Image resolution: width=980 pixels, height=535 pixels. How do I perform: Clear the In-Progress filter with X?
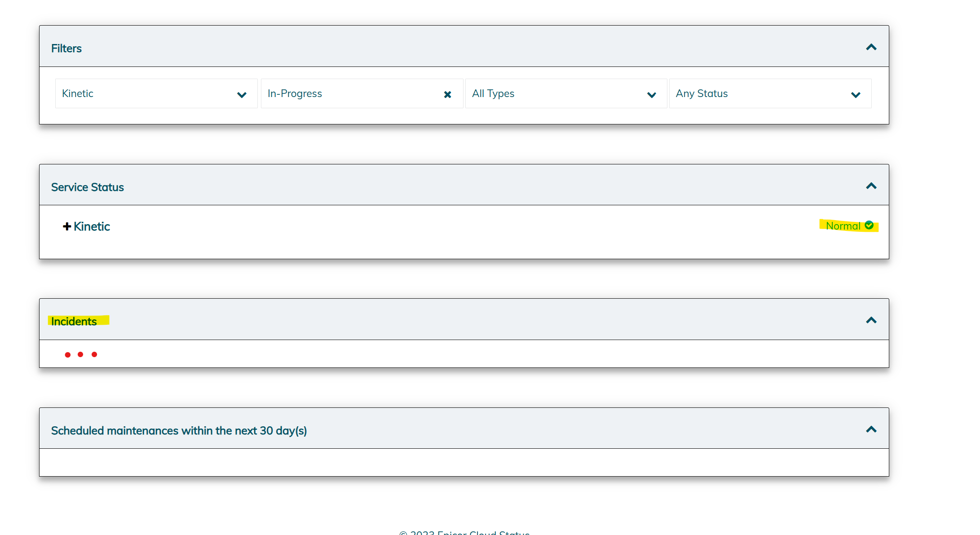pyautogui.click(x=447, y=94)
